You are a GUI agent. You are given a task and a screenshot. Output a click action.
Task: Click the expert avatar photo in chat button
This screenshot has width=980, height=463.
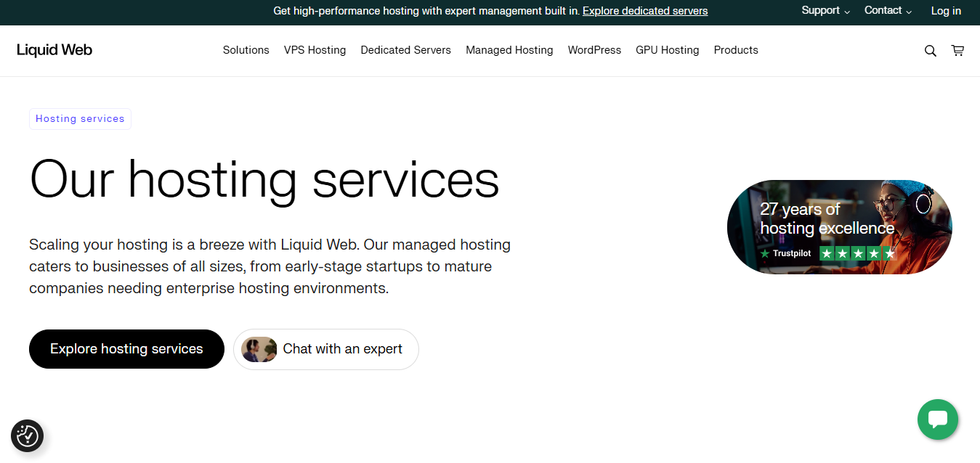point(259,349)
